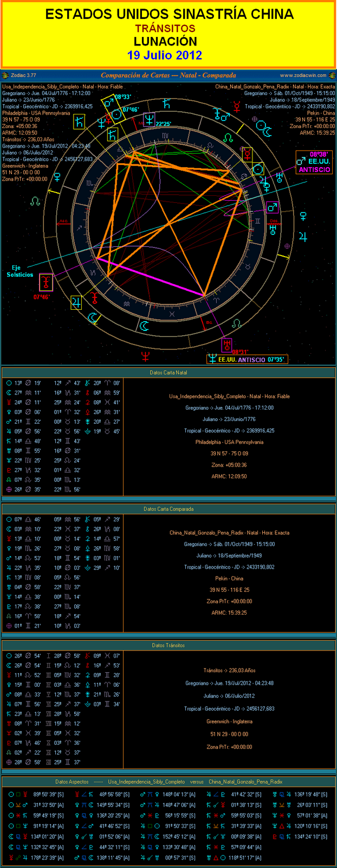Click the LUNACIÓN heading
The height and width of the screenshot is (868, 337).
pyautogui.click(x=165, y=41)
